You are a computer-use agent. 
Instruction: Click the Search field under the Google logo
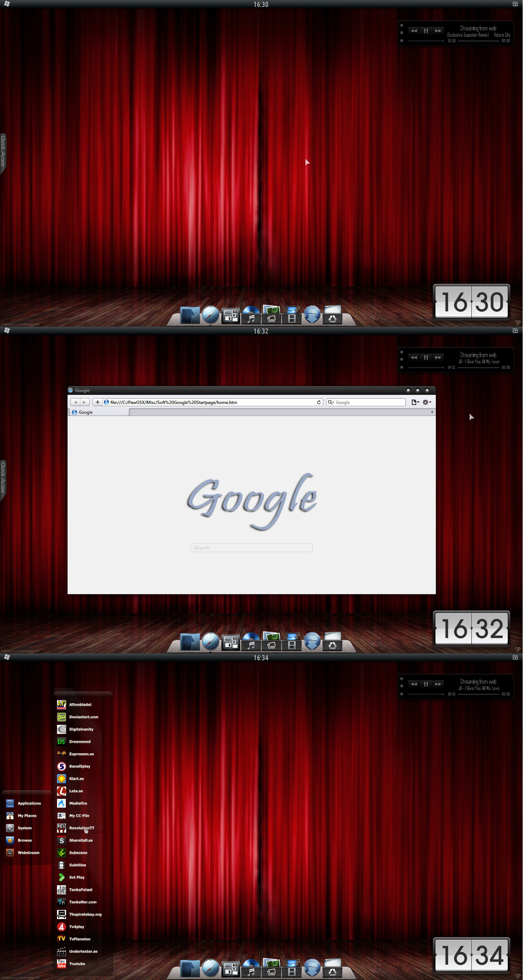(252, 547)
